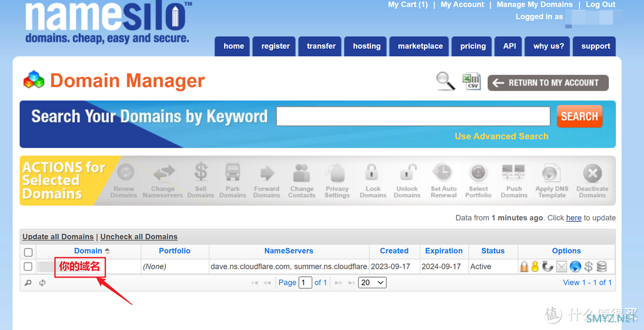
Task: Click the Log Out link
Action: click(600, 5)
